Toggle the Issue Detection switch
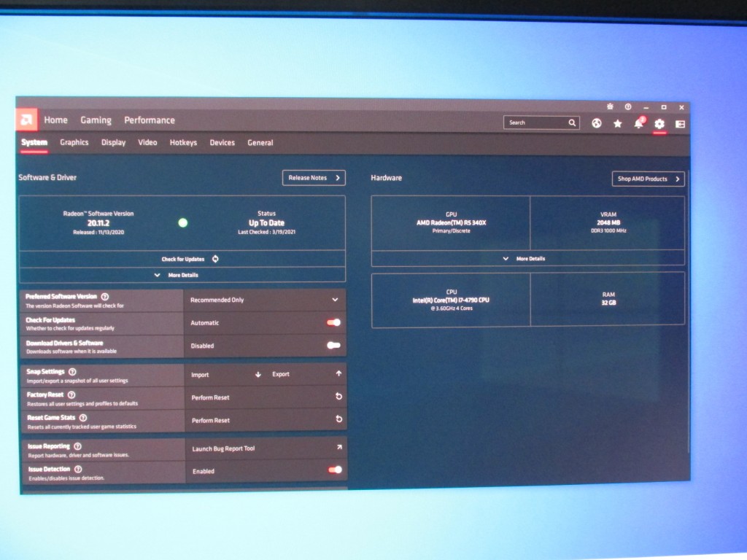This screenshot has width=747, height=560. coord(335,470)
